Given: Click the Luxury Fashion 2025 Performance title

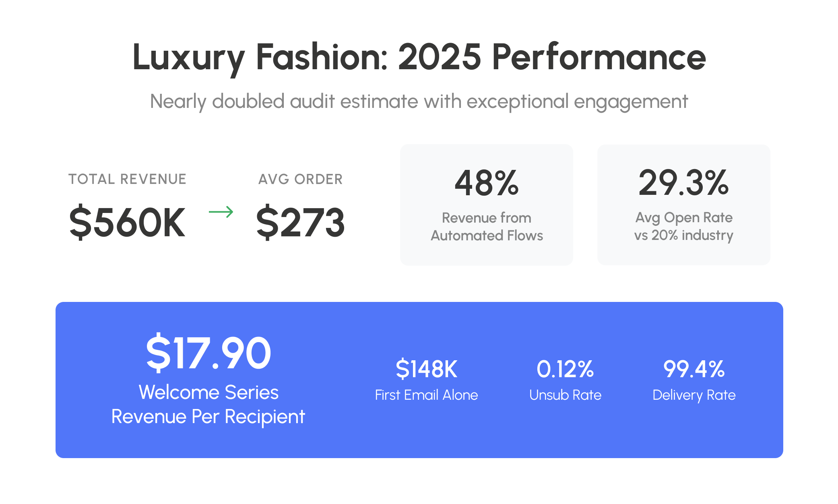Looking at the screenshot, I should click(419, 57).
